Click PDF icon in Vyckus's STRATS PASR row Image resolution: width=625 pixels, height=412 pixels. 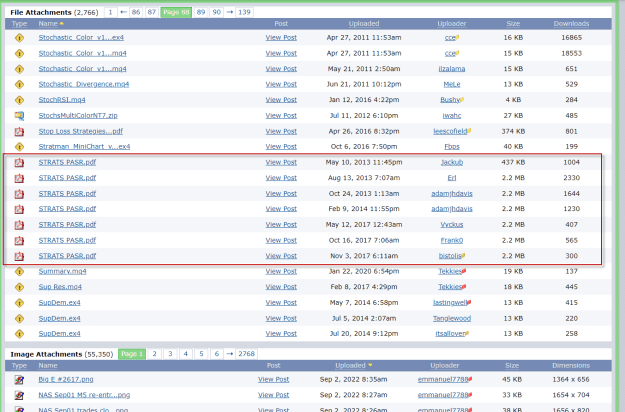(19, 225)
